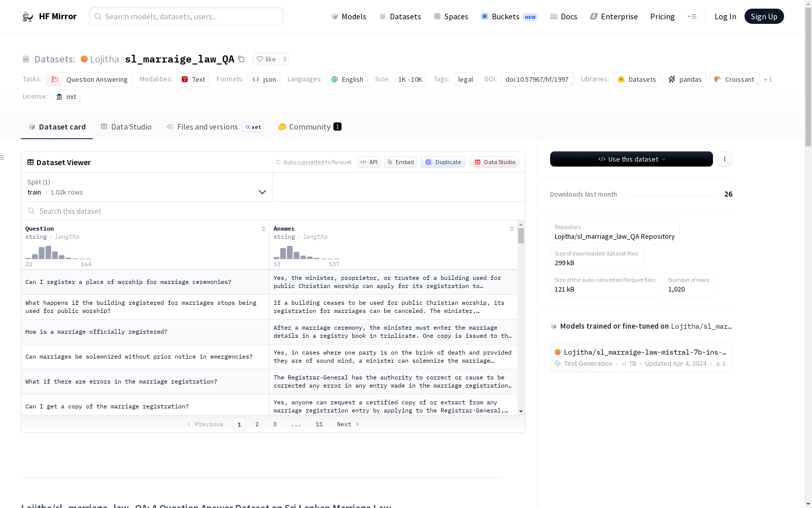
Task: Go to page 2 of the dataset
Action: pyautogui.click(x=257, y=424)
